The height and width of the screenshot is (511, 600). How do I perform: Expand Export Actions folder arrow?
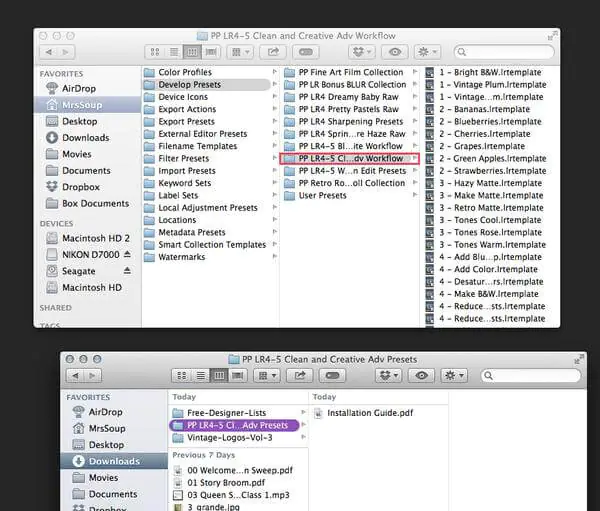[274, 109]
